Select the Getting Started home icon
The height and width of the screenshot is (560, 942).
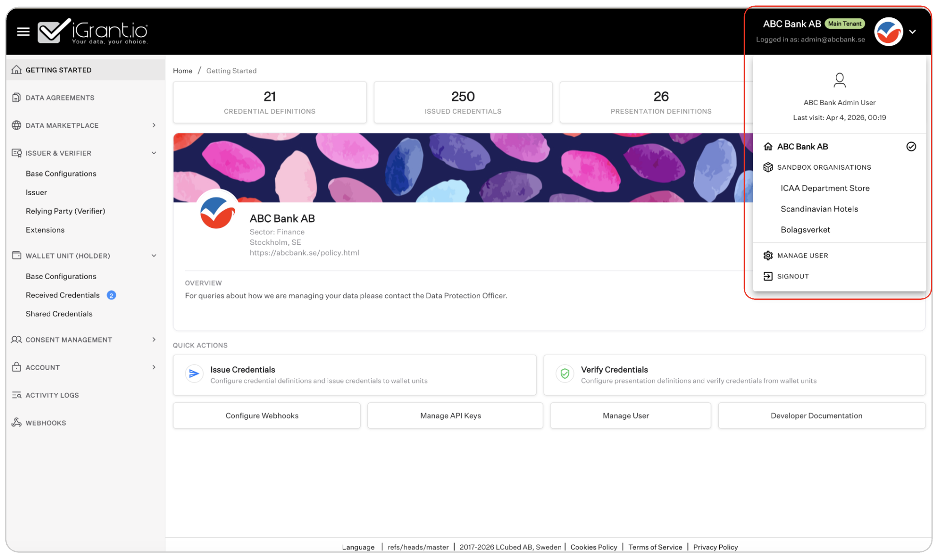click(16, 69)
